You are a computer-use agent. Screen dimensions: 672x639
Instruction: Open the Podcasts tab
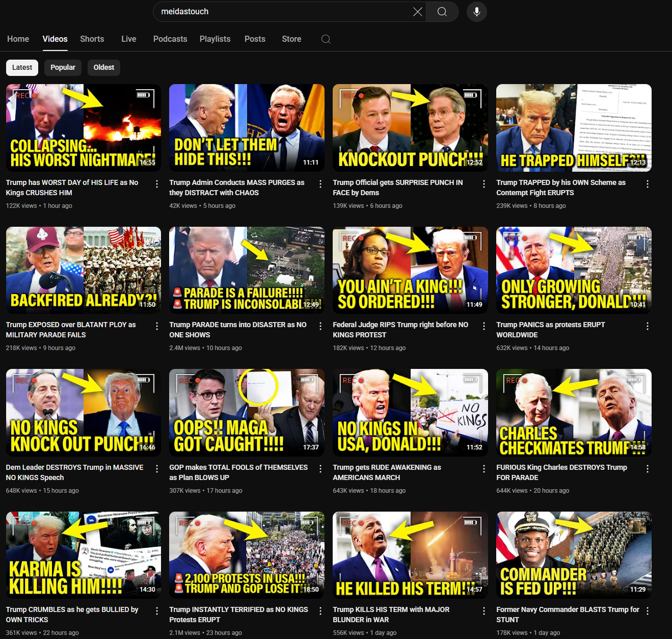coord(170,39)
